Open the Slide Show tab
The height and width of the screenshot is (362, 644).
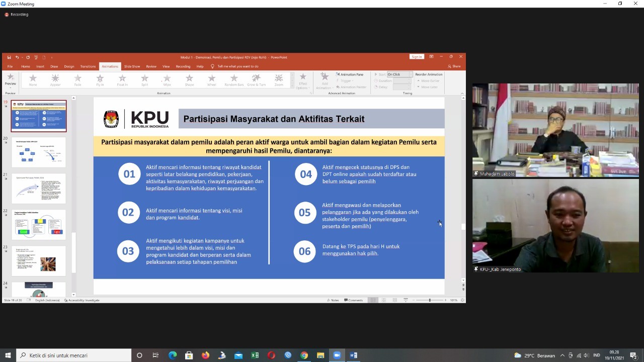pos(132,66)
